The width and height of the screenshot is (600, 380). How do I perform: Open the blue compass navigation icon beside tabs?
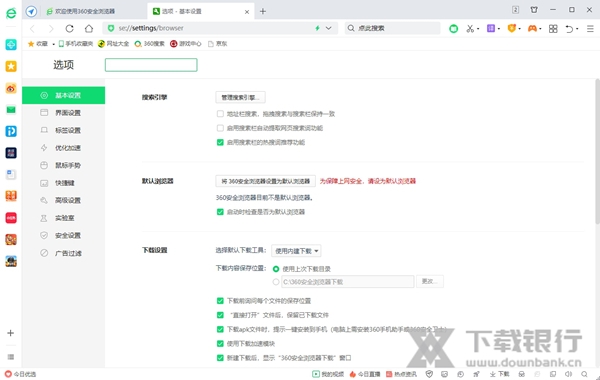pyautogui.click(x=31, y=11)
